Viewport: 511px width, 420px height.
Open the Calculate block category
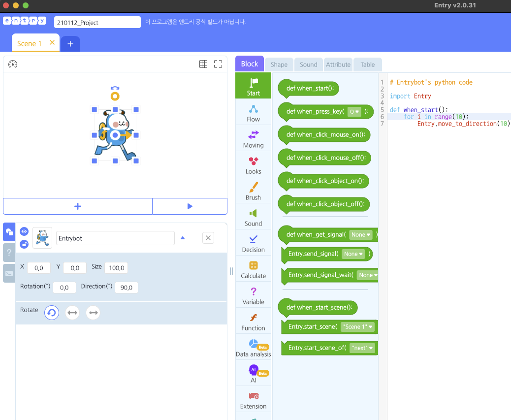(253, 269)
